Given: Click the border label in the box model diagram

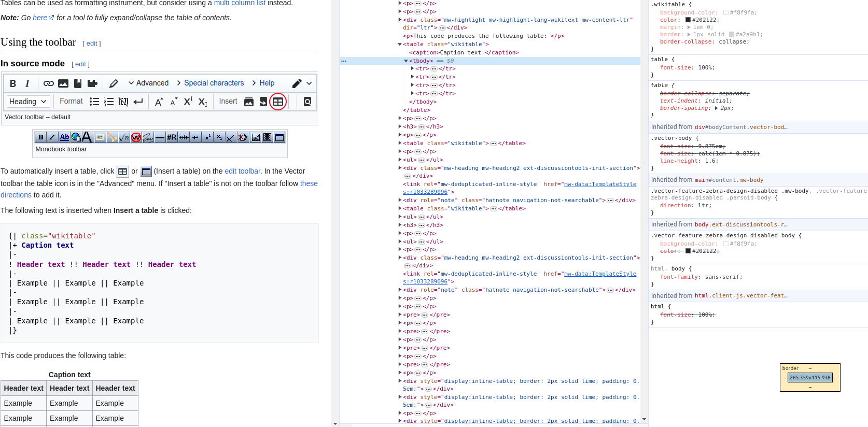Looking at the screenshot, I should pyautogui.click(x=790, y=368).
